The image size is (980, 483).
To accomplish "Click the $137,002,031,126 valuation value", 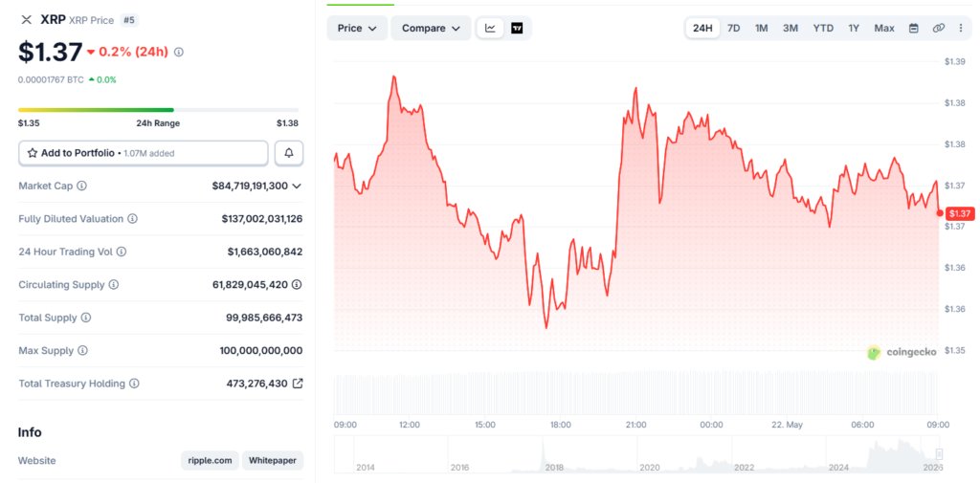I will click(262, 219).
